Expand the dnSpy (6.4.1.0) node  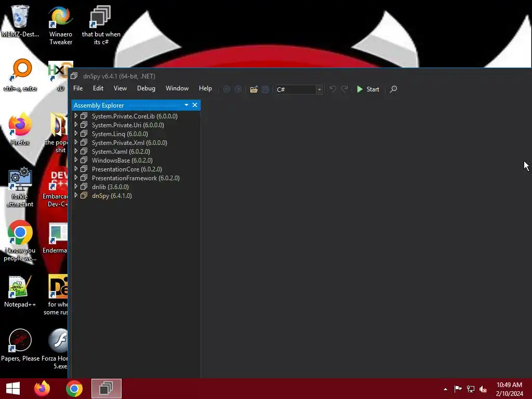pos(76,195)
